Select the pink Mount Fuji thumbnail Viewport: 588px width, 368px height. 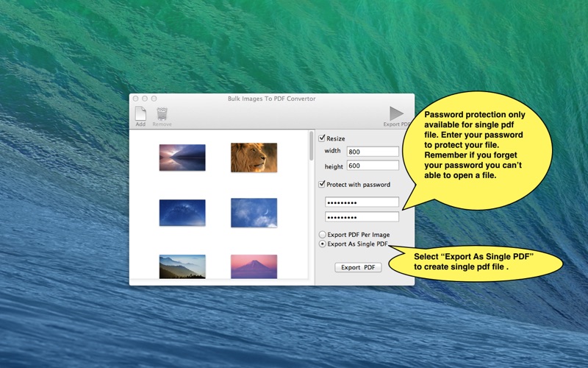click(x=254, y=266)
